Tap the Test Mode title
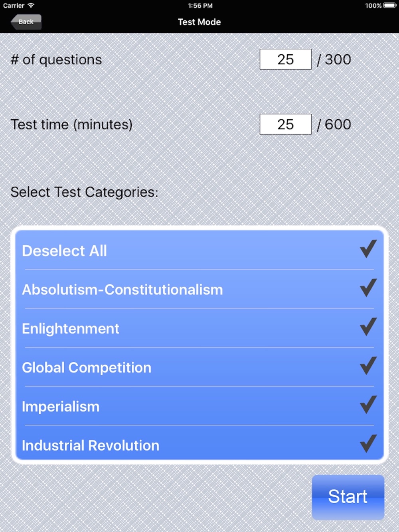Image resolution: width=399 pixels, height=532 pixels. pyautogui.click(x=199, y=22)
